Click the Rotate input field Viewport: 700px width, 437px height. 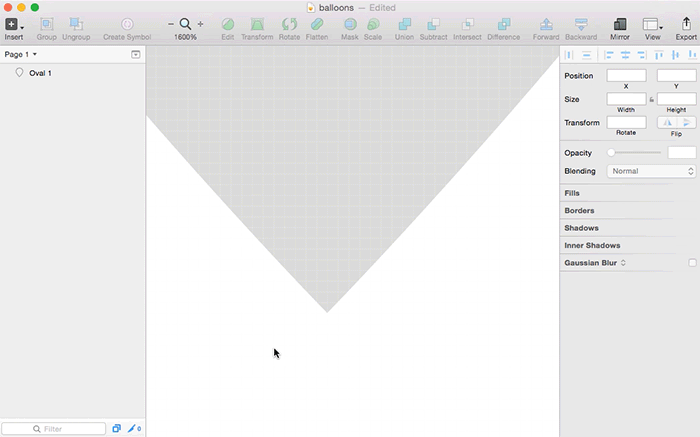[626, 122]
